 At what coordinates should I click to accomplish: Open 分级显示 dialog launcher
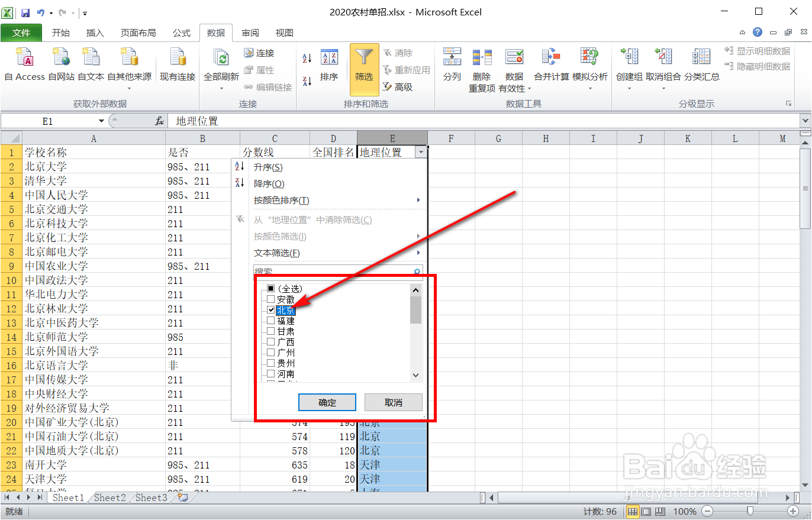788,104
